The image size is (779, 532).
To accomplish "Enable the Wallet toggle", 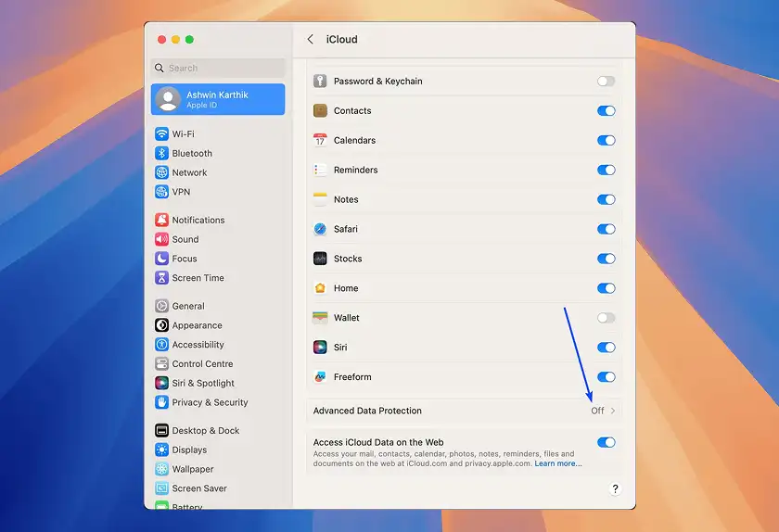I will pos(606,318).
